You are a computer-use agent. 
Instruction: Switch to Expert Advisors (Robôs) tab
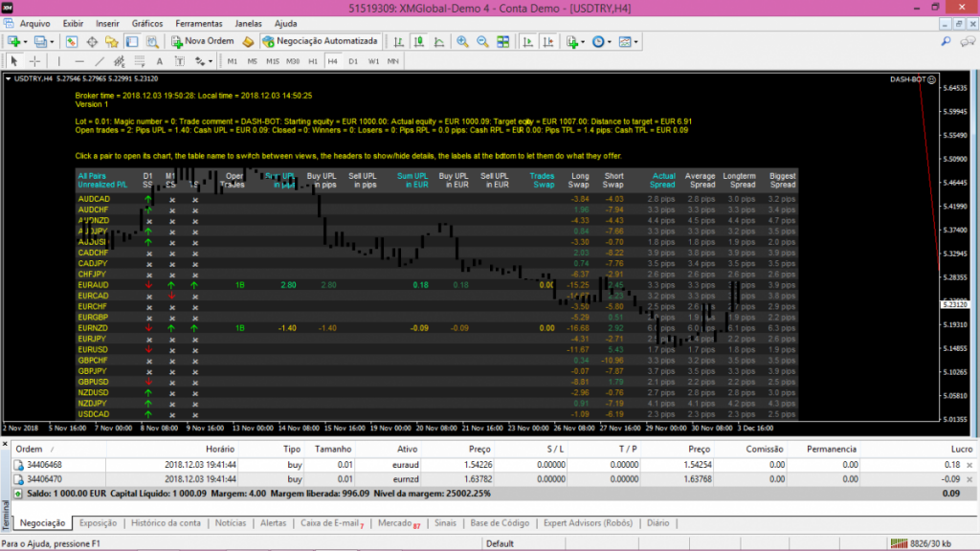coord(588,523)
